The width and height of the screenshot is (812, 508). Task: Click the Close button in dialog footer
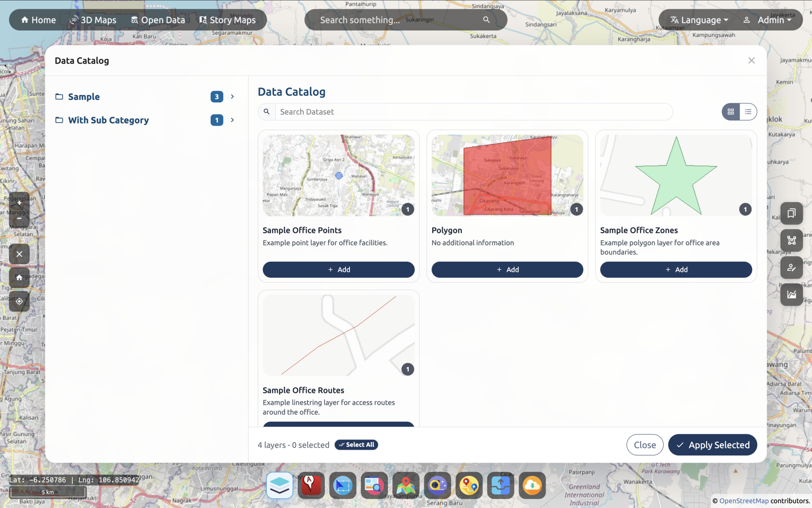[x=645, y=445]
